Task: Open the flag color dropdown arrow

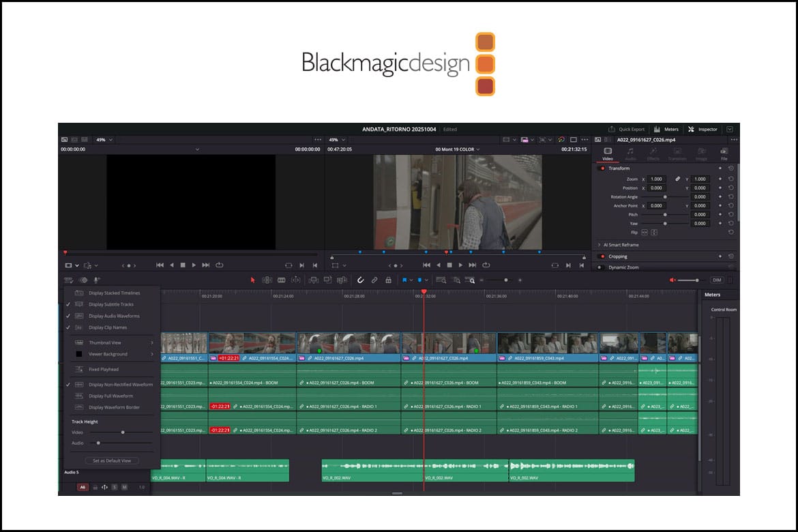Action: point(411,280)
